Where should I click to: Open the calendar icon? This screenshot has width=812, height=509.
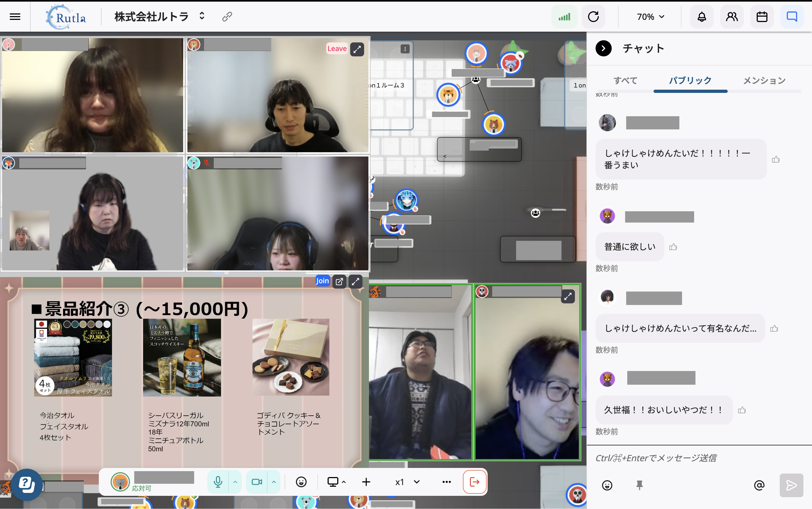(x=762, y=16)
